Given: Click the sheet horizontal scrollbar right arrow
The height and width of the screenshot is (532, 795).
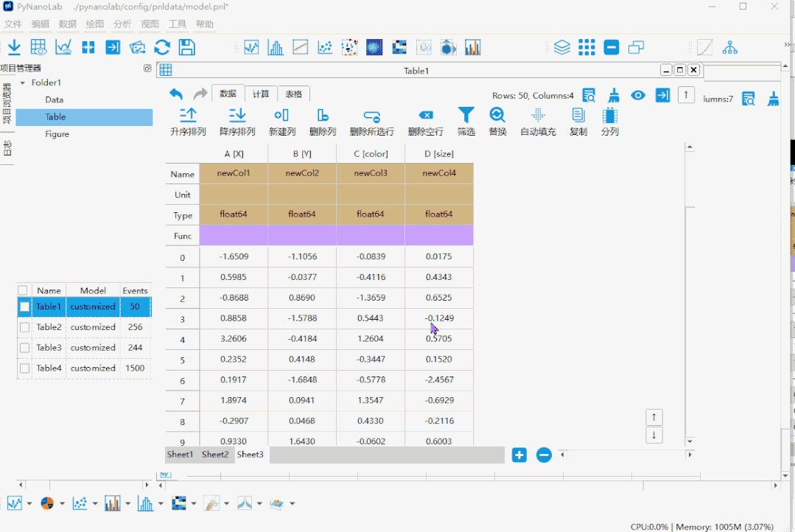Looking at the screenshot, I should [690, 455].
